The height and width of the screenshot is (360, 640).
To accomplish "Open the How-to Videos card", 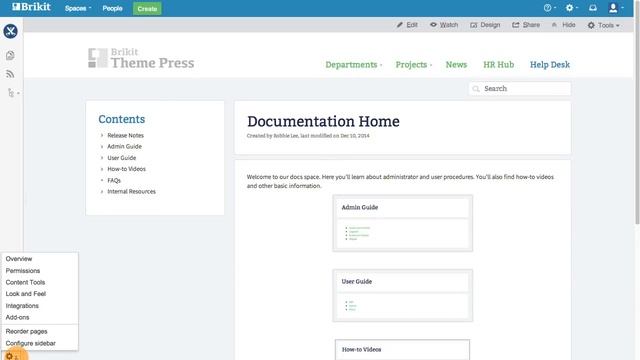I will click(x=402, y=349).
